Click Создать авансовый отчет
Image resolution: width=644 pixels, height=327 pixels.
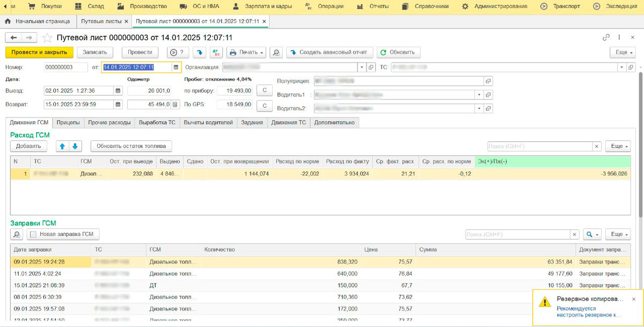click(x=330, y=52)
